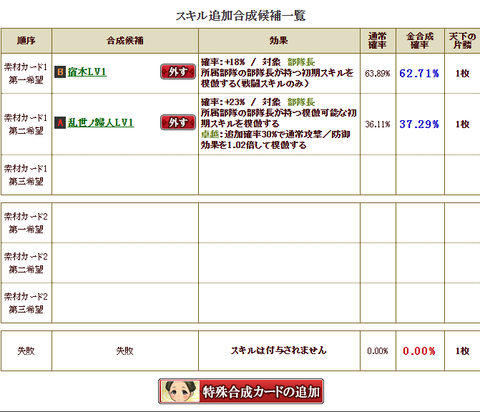Image resolution: width=480 pixels, height=412 pixels.
Task: Click the 天下の片鱗 column header
Action: pos(462,41)
